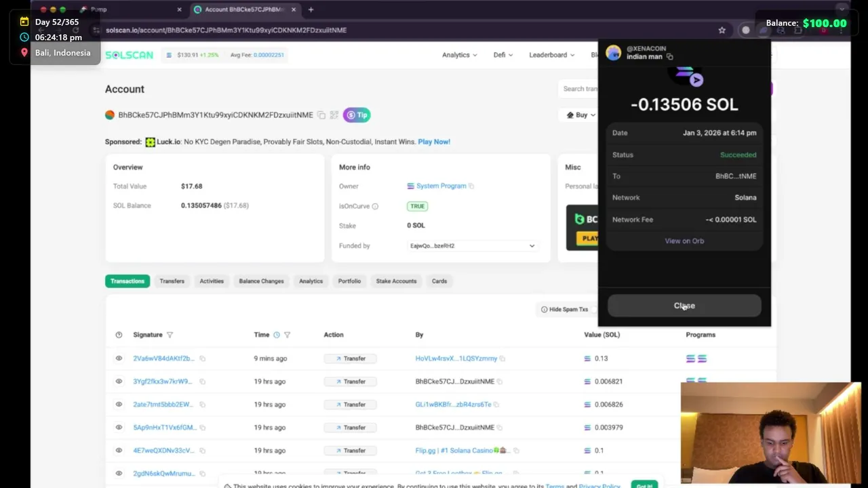The width and height of the screenshot is (868, 488).
Task: Open the Leaderboard menu
Action: coord(551,55)
